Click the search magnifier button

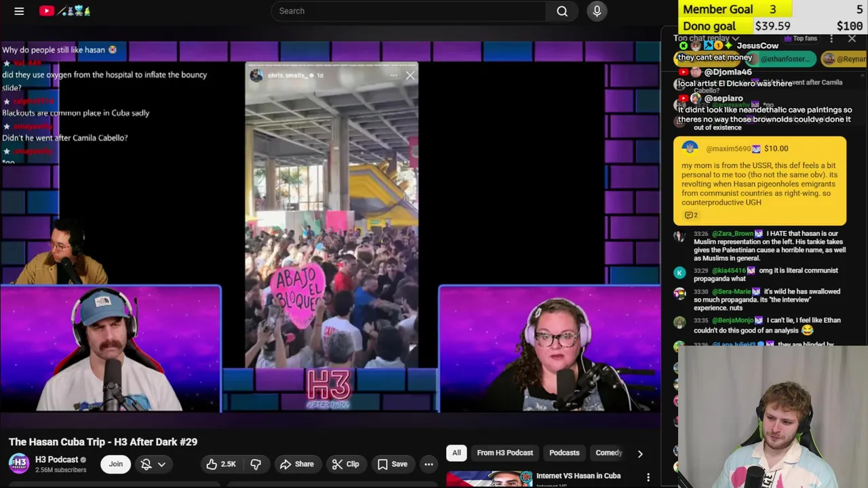[562, 11]
